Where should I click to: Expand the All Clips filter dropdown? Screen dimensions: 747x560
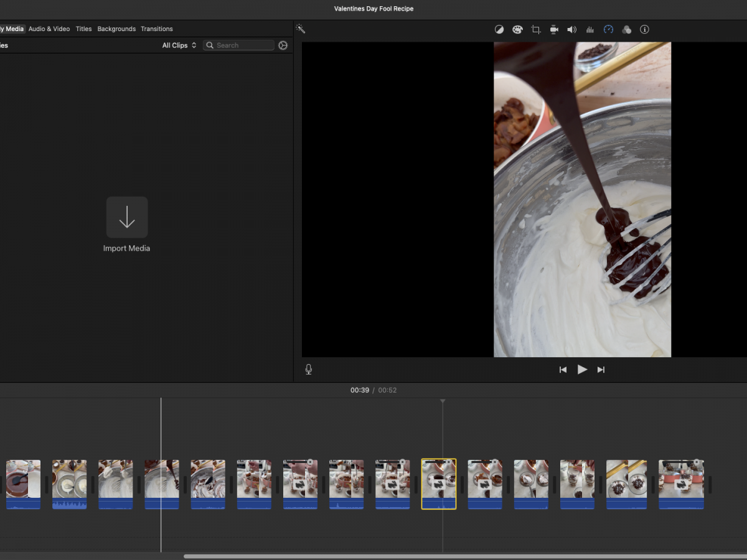(x=179, y=45)
